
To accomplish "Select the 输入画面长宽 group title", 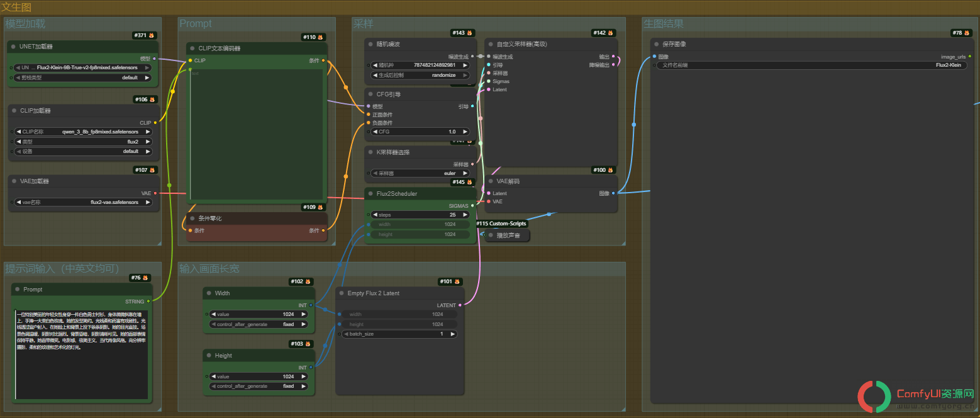I will (209, 269).
